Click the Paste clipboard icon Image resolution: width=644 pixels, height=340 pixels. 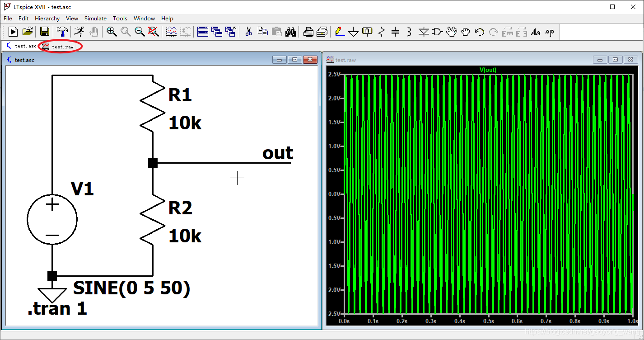pyautogui.click(x=276, y=32)
